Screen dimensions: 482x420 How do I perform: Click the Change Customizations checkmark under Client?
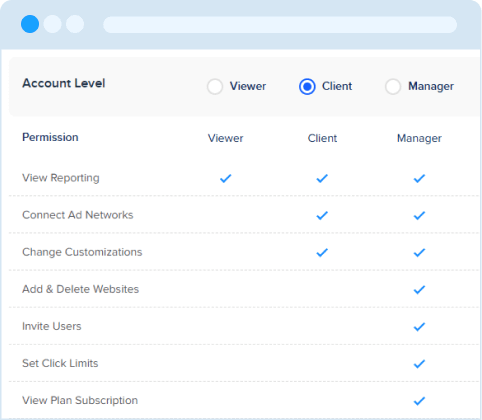pos(322,252)
